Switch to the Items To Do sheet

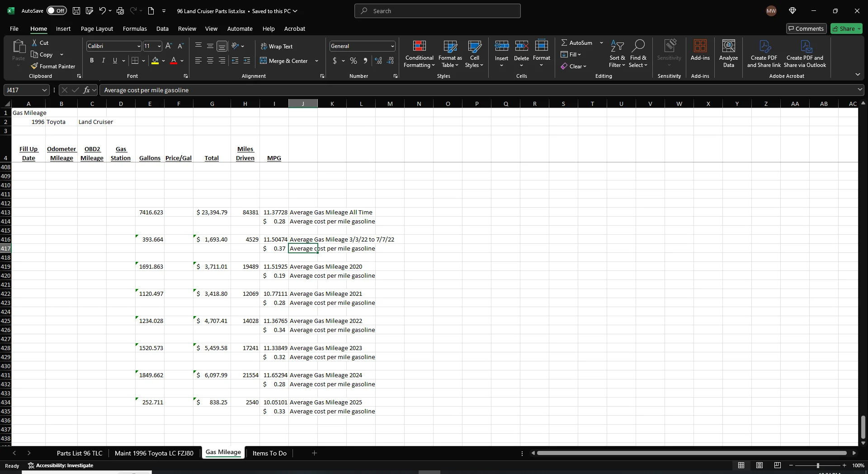point(269,453)
